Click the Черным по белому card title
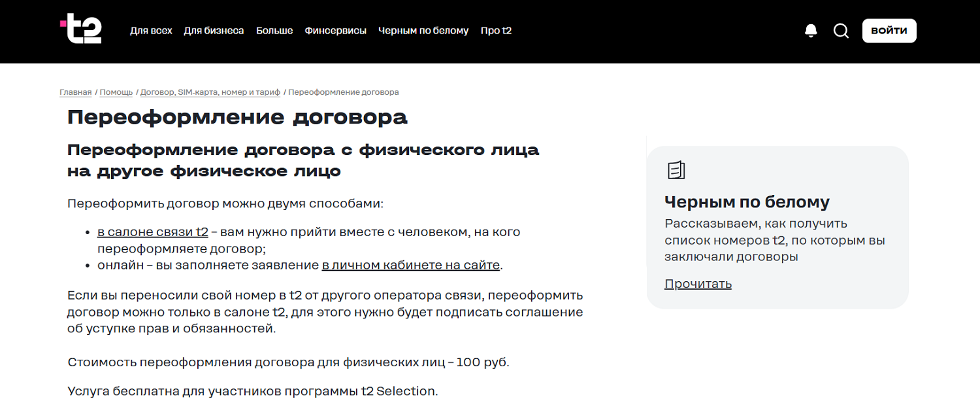The height and width of the screenshot is (414, 980). (x=747, y=202)
